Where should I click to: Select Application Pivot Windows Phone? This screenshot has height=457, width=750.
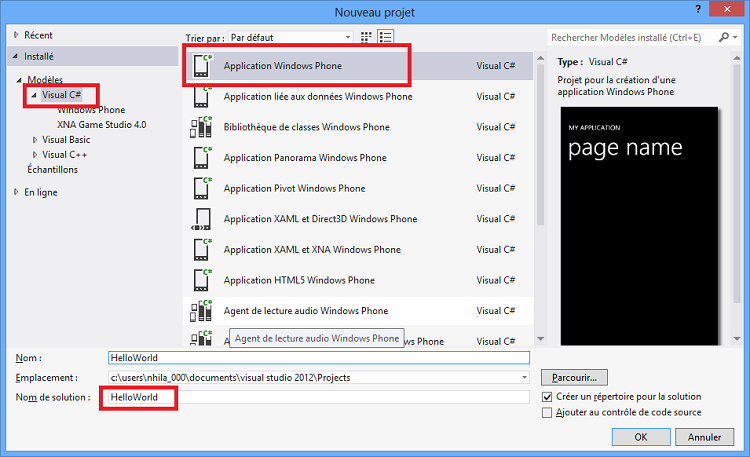358,188
